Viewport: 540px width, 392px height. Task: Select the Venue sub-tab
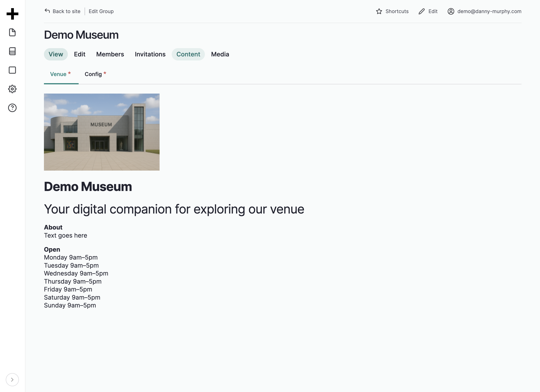(x=61, y=74)
